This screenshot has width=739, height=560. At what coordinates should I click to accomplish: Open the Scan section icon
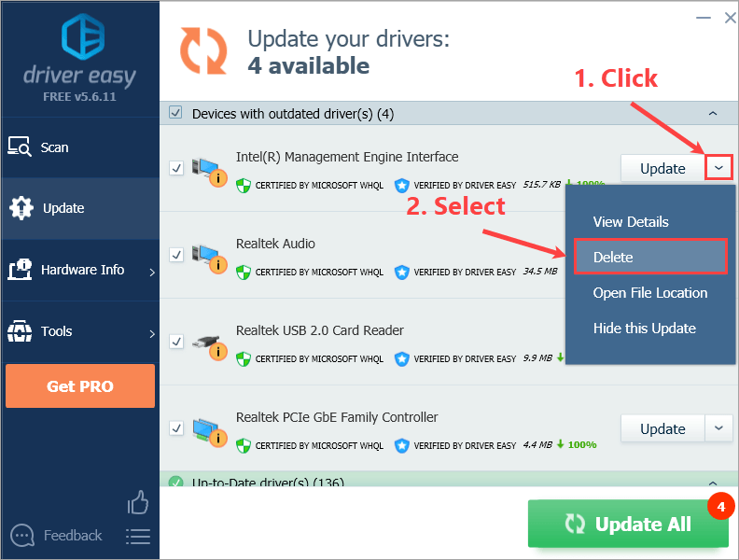click(20, 147)
